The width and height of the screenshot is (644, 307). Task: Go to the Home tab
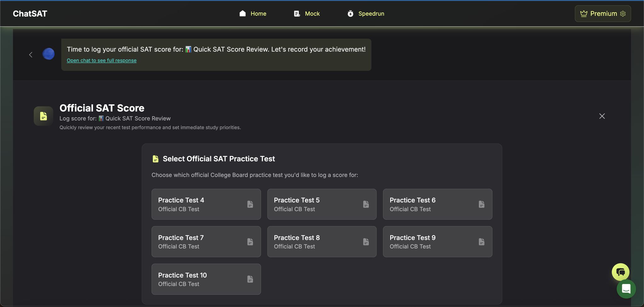tap(253, 14)
